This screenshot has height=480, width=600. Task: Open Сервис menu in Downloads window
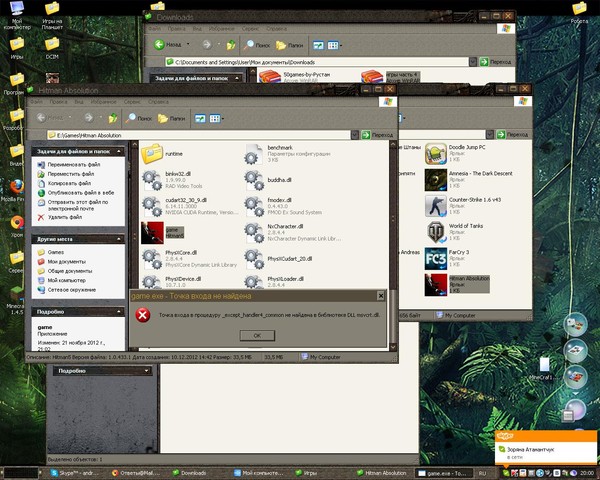click(x=250, y=29)
